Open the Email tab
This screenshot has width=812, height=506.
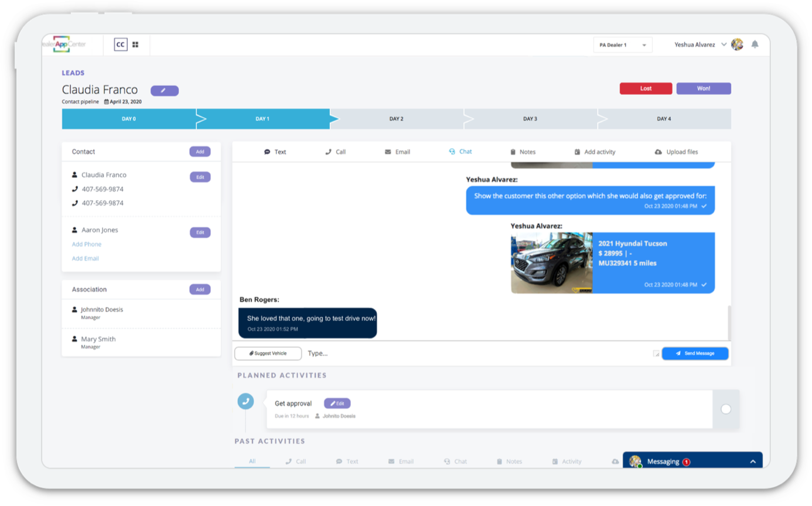coord(397,152)
